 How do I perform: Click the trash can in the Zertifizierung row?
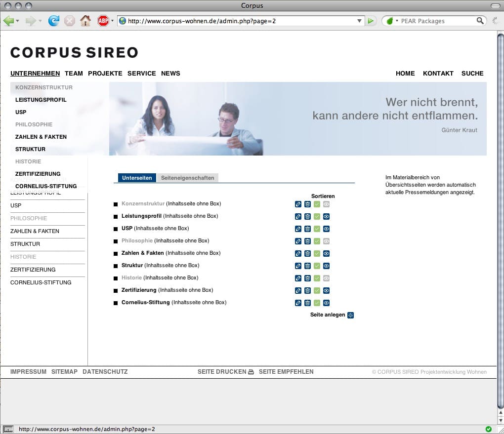(x=308, y=291)
